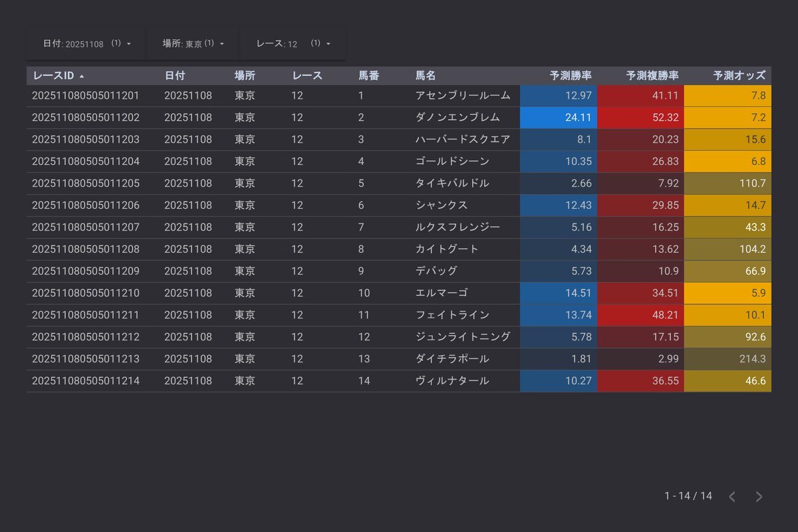
Task: Go to the next table page
Action: tap(759, 497)
